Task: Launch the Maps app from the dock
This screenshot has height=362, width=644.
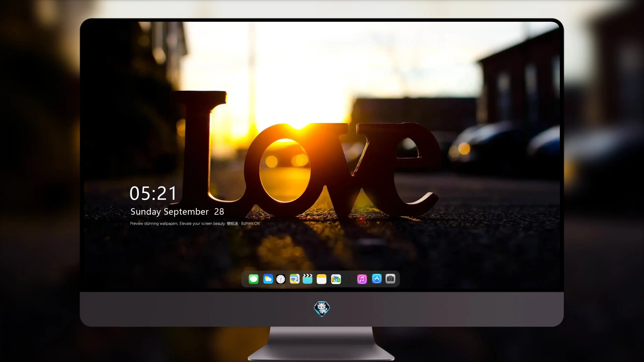Action: click(294, 279)
